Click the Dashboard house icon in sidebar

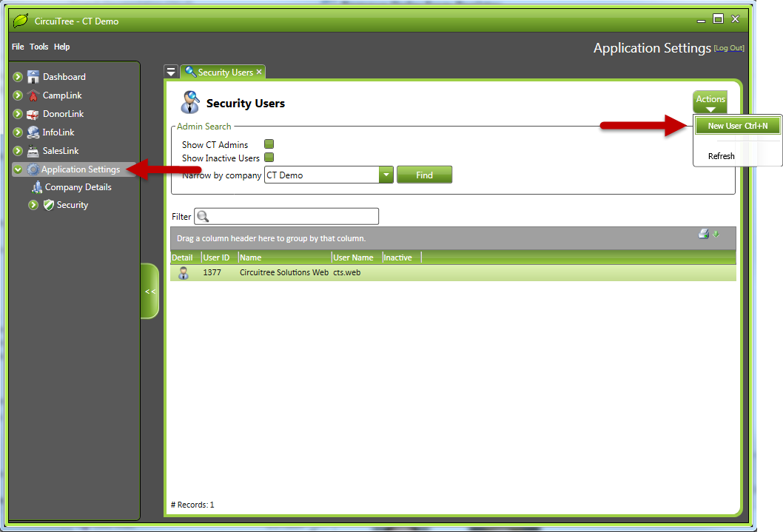33,77
